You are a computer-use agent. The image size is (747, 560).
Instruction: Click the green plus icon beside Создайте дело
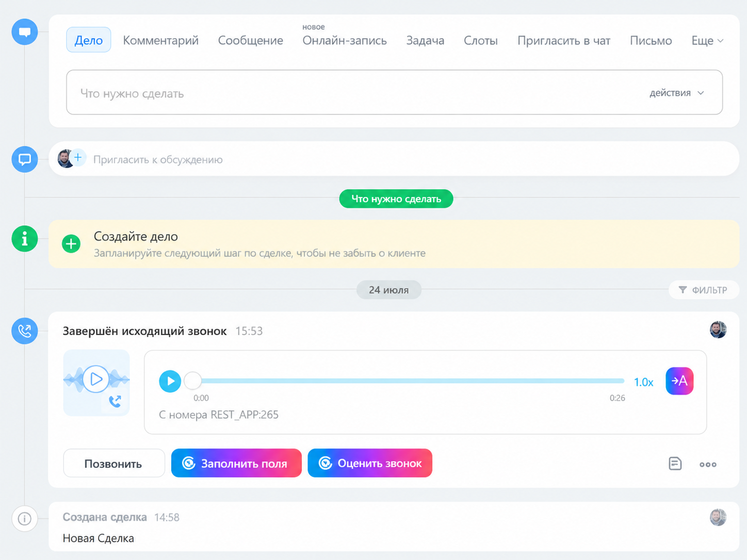pyautogui.click(x=71, y=243)
